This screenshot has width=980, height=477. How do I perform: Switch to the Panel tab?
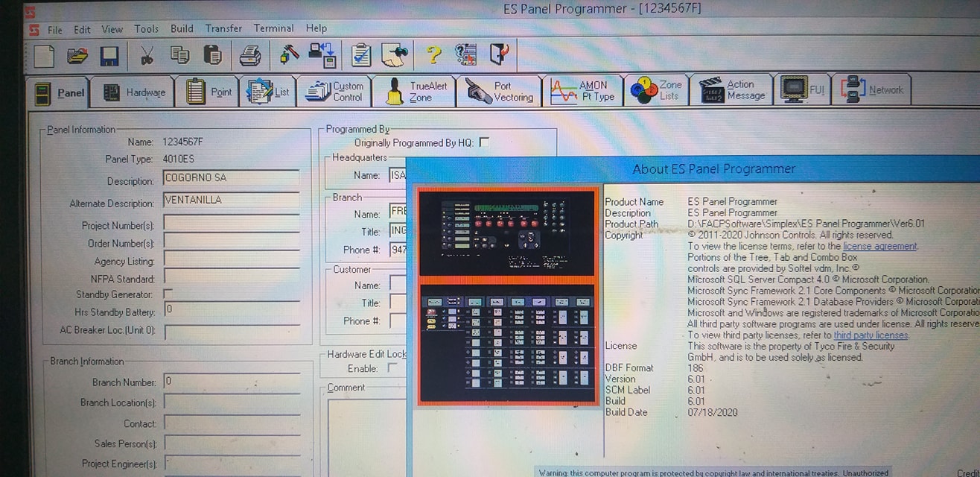[x=60, y=92]
